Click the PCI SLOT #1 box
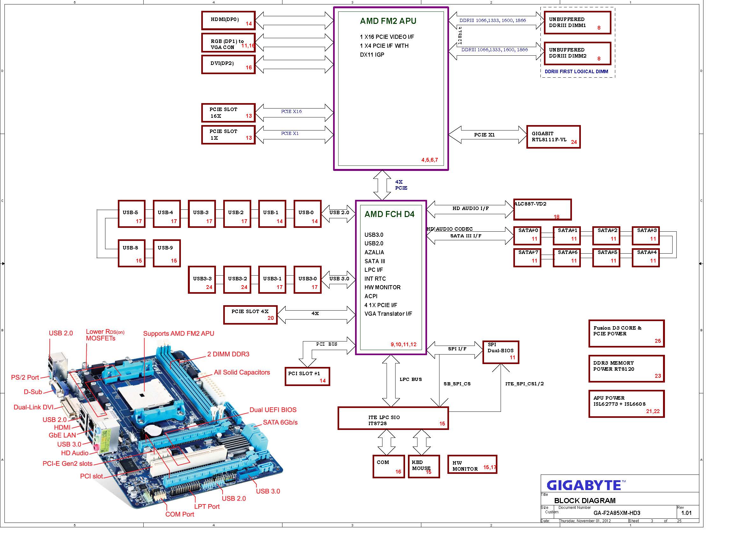 pyautogui.click(x=307, y=376)
